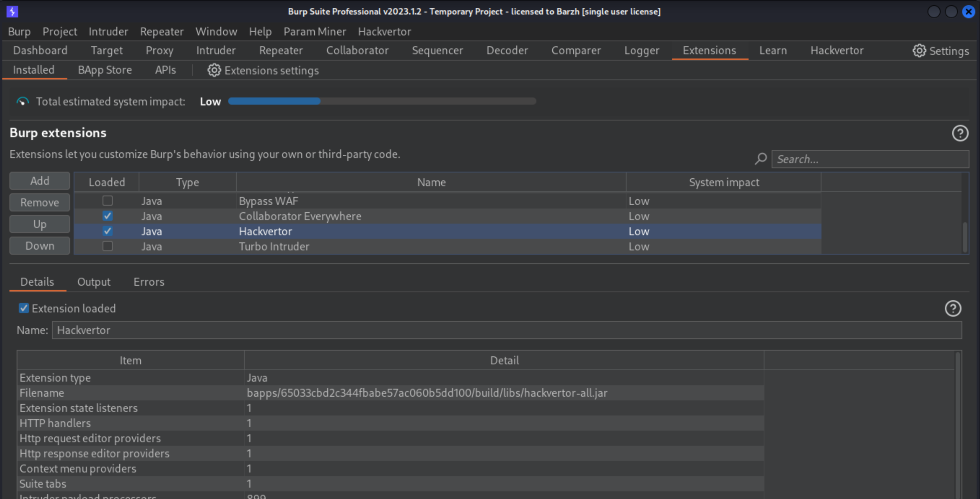Switch to the Output tab
The image size is (980, 499).
[93, 282]
